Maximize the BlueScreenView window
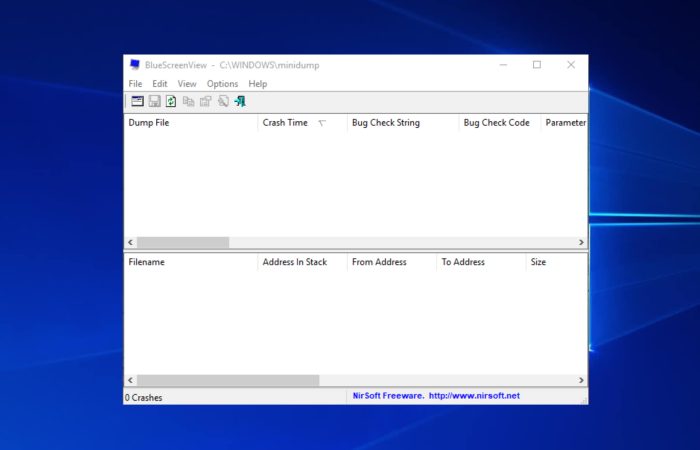The height and width of the screenshot is (450, 700). click(537, 65)
